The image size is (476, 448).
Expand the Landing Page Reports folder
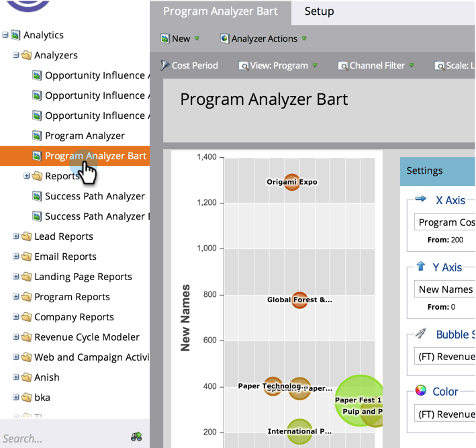[x=16, y=277]
